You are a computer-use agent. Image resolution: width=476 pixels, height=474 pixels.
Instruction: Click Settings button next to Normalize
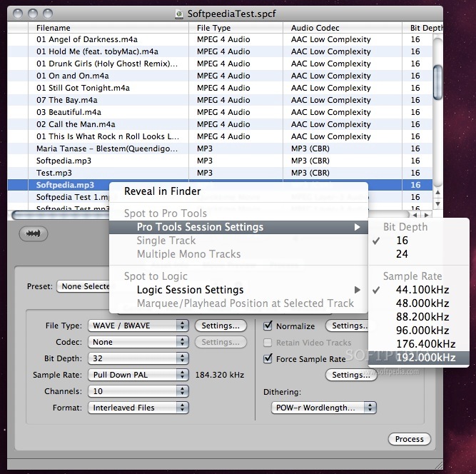tap(347, 326)
